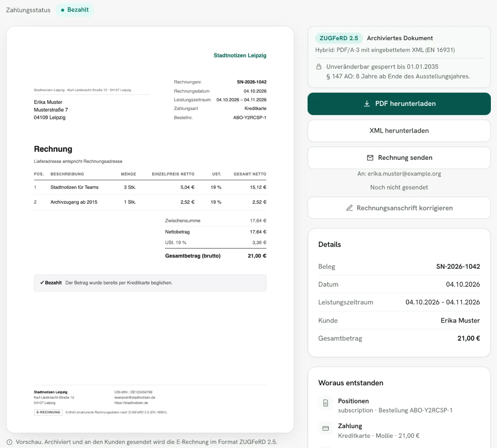Click the download arrow icon on PDF herunterladen
The image size is (497, 448).
pos(367,104)
